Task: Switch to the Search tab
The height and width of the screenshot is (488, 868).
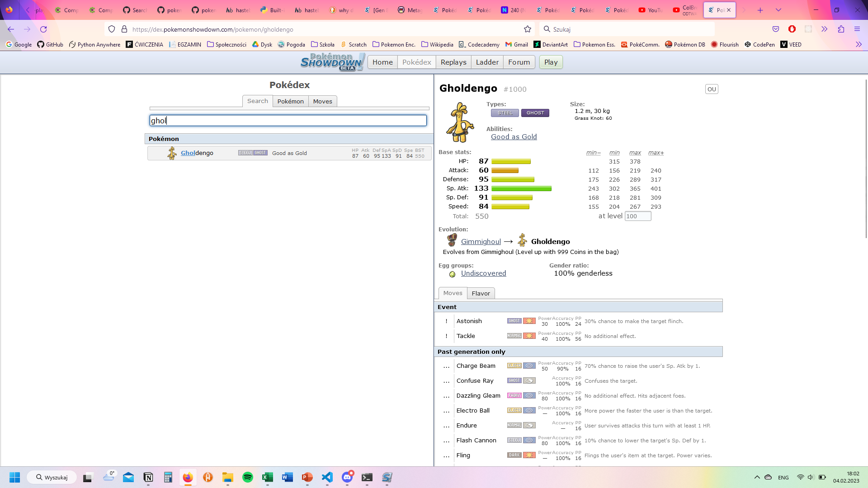Action: pyautogui.click(x=257, y=101)
